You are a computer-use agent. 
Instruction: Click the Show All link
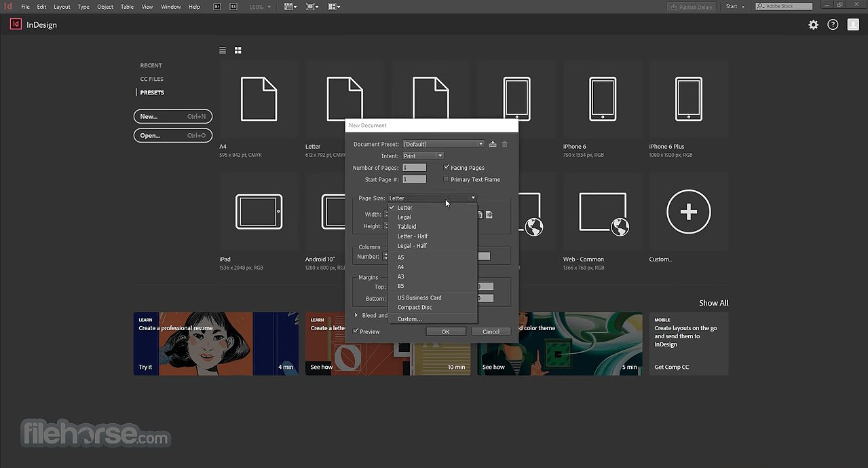click(713, 302)
